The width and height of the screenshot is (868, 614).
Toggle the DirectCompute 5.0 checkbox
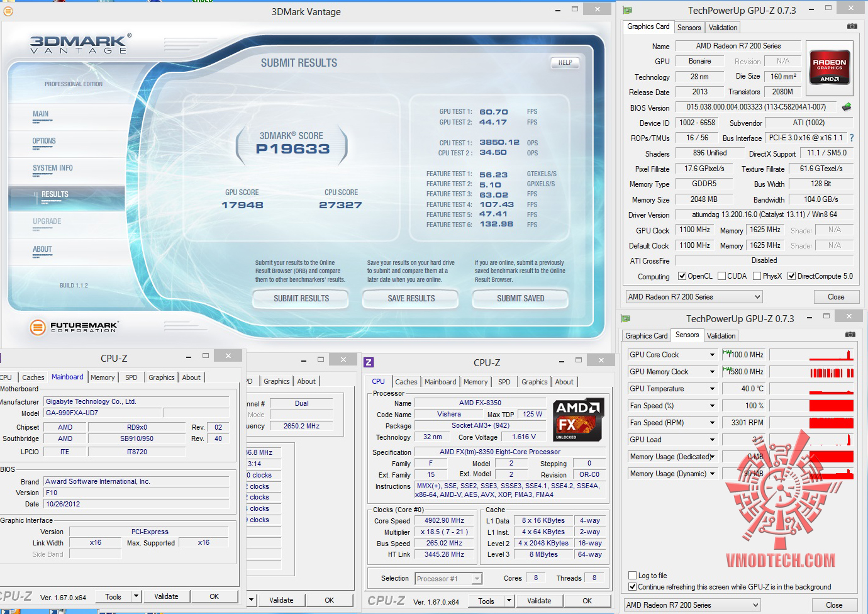791,276
